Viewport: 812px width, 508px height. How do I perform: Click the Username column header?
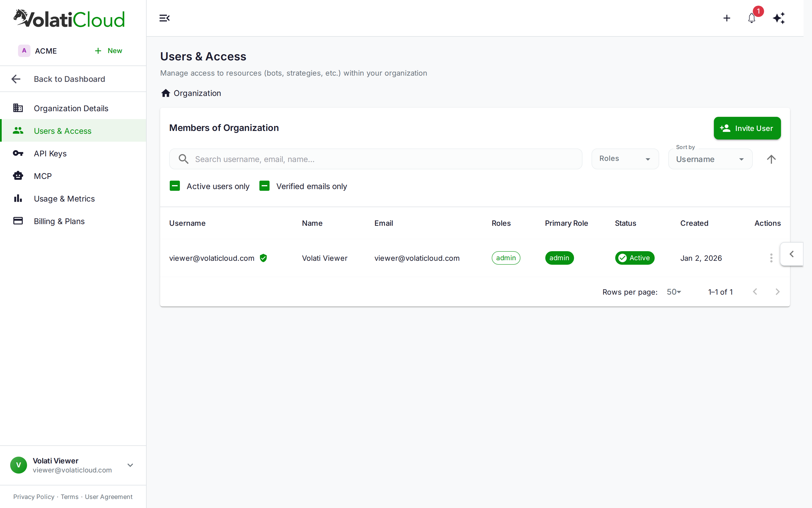point(187,223)
